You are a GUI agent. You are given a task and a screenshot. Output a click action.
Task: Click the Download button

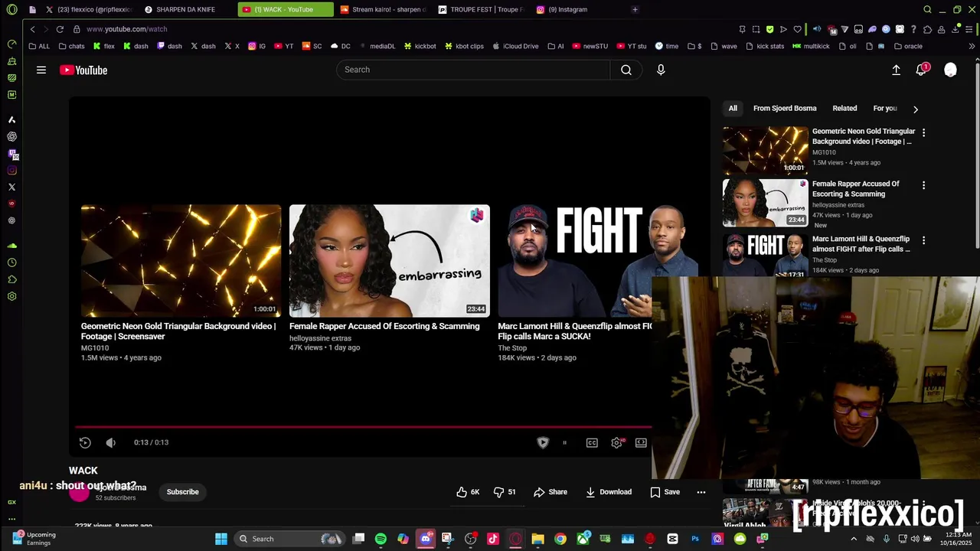[609, 492]
